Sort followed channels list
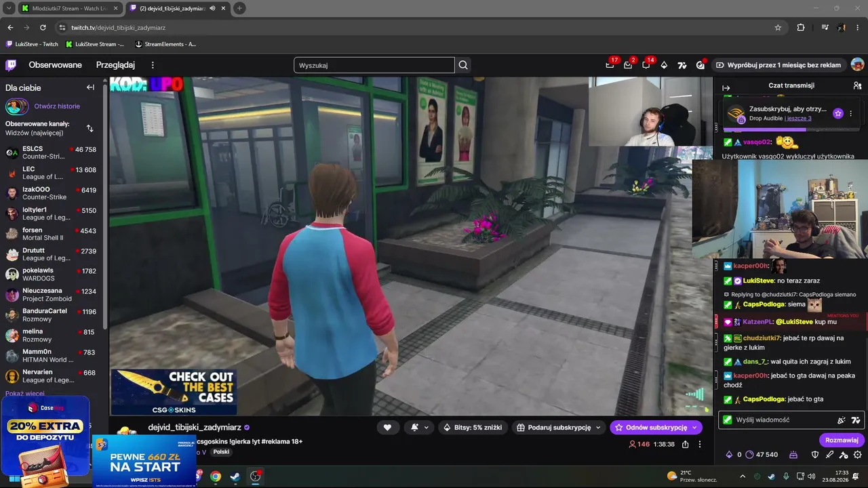The width and height of the screenshot is (868, 488). [90, 128]
